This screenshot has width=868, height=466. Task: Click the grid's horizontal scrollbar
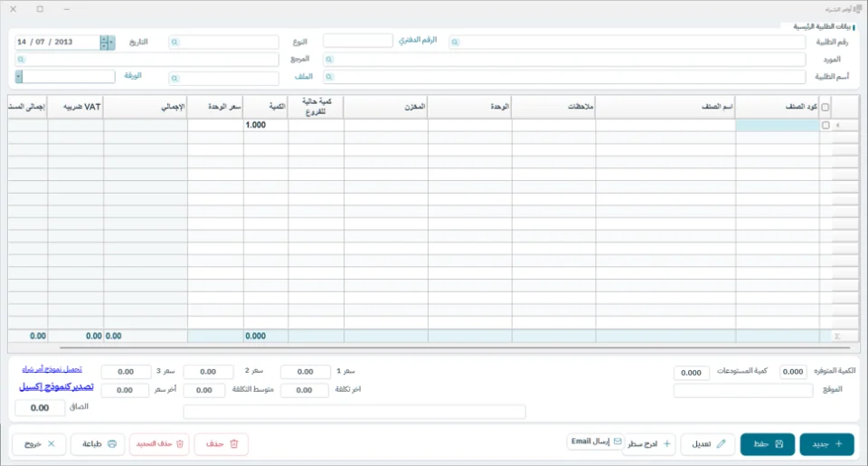455,348
